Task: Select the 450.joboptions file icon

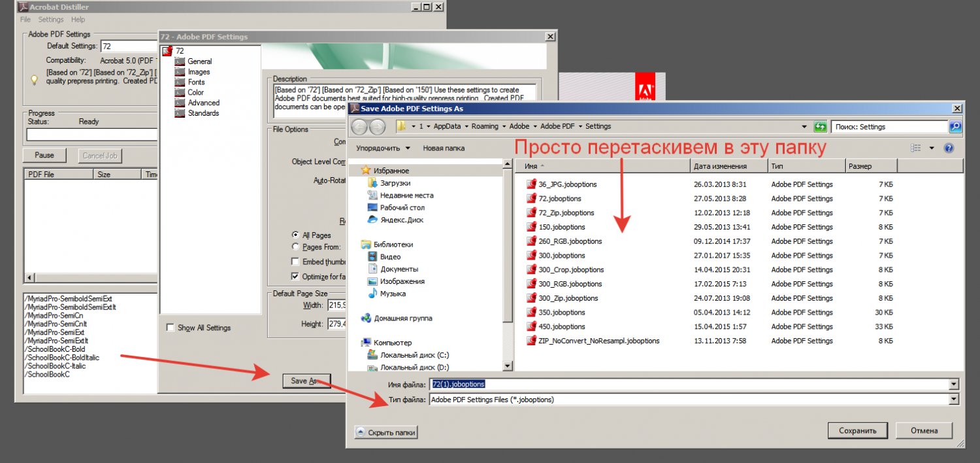Action: coord(531,326)
